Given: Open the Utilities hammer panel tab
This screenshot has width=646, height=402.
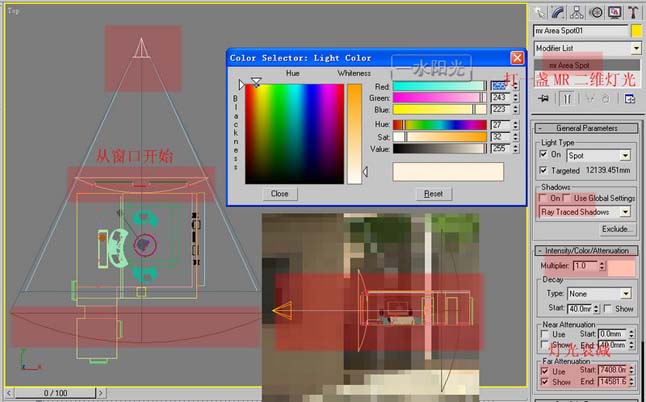Looking at the screenshot, I should click(x=633, y=12).
